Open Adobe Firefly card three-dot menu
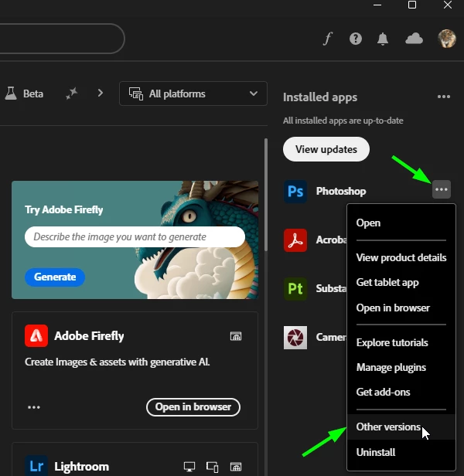 coord(34,407)
